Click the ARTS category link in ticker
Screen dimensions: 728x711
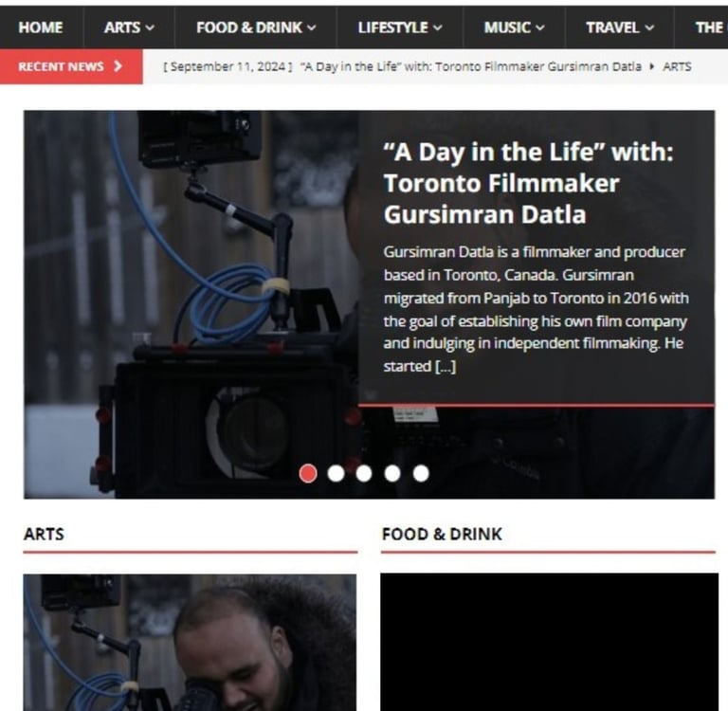click(x=677, y=66)
